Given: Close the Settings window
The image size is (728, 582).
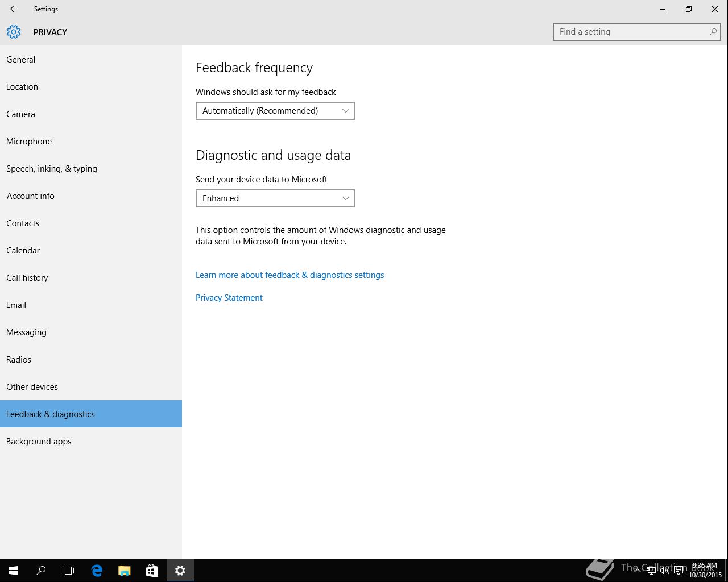Looking at the screenshot, I should pos(715,9).
